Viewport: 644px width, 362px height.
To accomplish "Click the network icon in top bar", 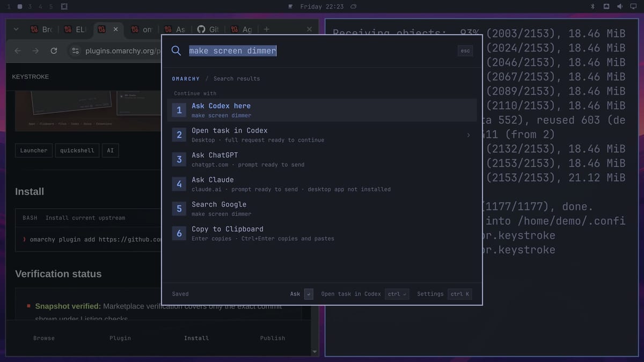I will point(606,6).
